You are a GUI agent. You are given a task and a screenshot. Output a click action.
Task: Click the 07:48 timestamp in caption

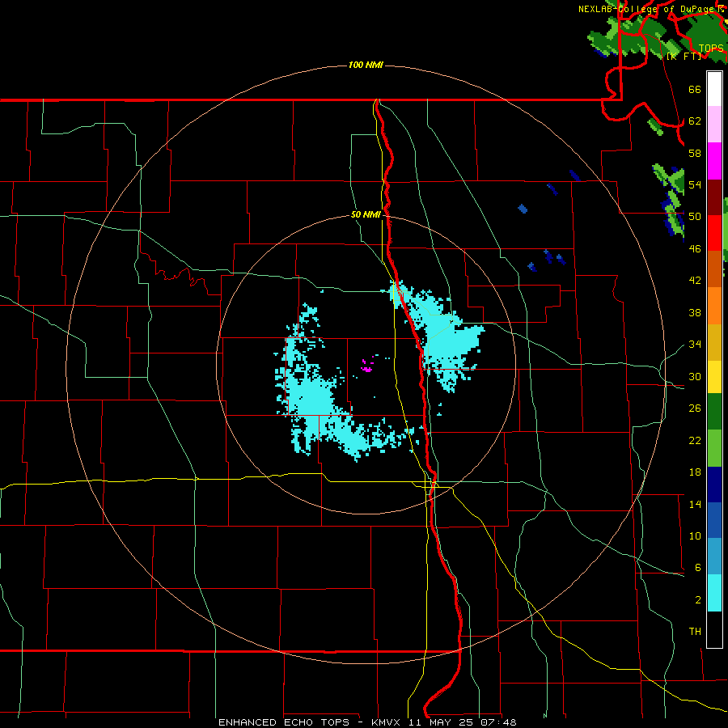point(498,722)
